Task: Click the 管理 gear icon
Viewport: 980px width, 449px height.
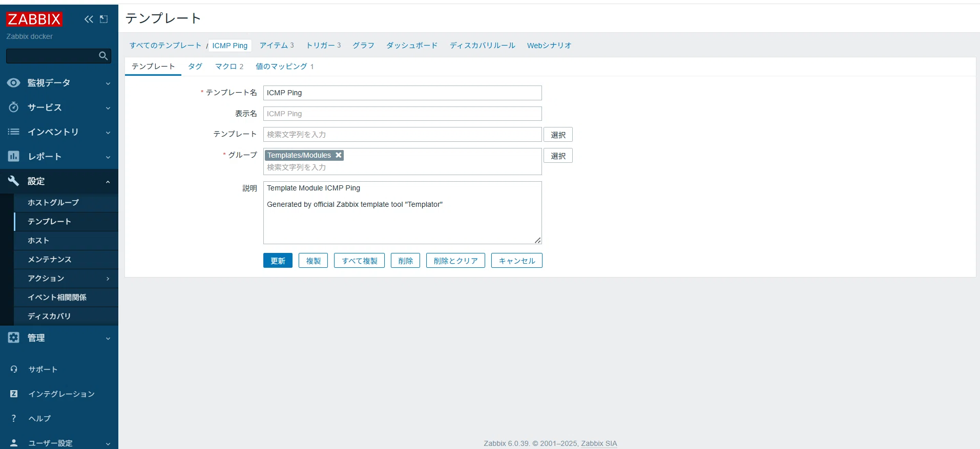Action: pyautogui.click(x=14, y=338)
